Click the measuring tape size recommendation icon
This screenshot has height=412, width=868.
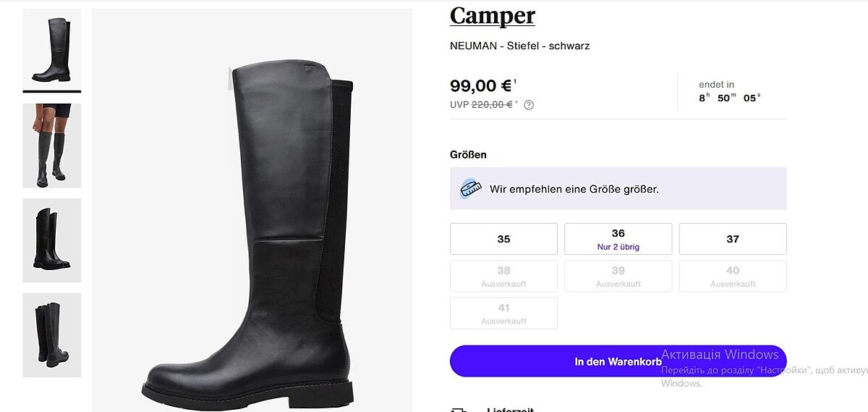click(x=471, y=189)
